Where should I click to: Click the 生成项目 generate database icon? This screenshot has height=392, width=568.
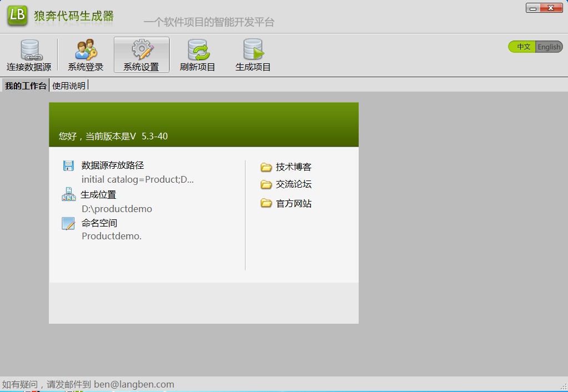coord(253,49)
